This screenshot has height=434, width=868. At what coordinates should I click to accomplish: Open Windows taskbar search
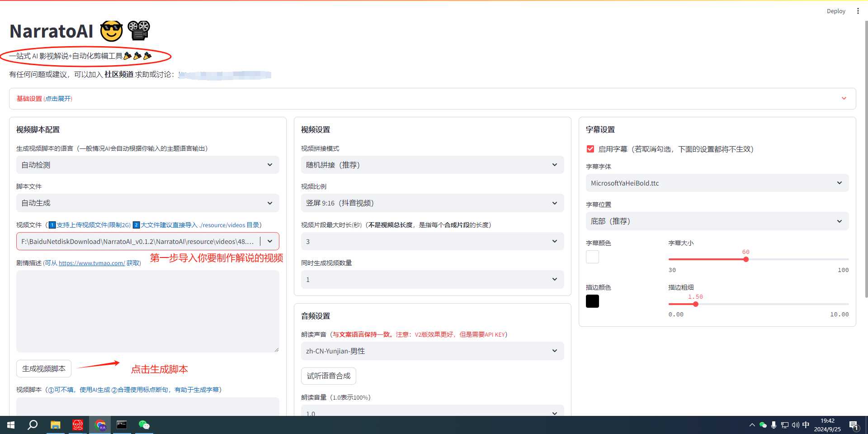[33, 425]
